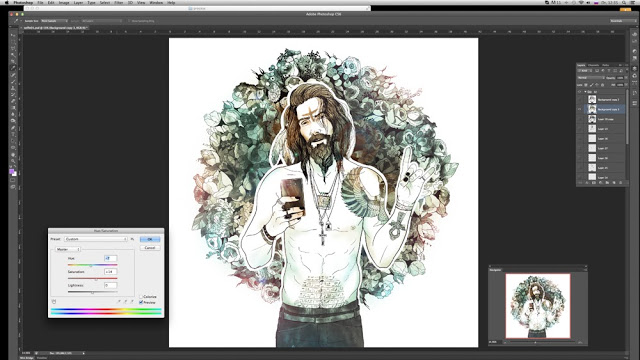Click the Navigator panel preview thumbnail
Viewport: 640px width, 360px height.
coord(538,306)
